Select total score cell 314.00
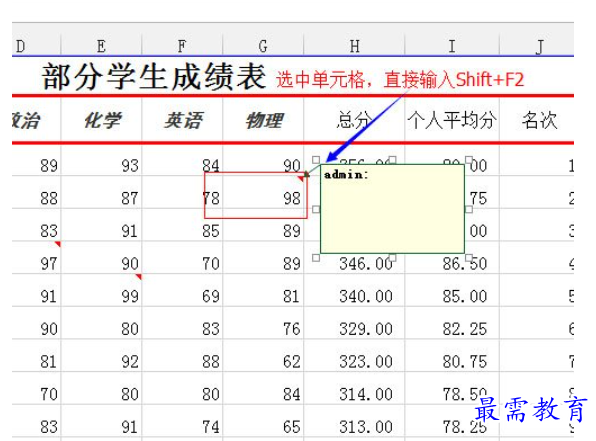The height and width of the screenshot is (441, 596). [x=354, y=389]
